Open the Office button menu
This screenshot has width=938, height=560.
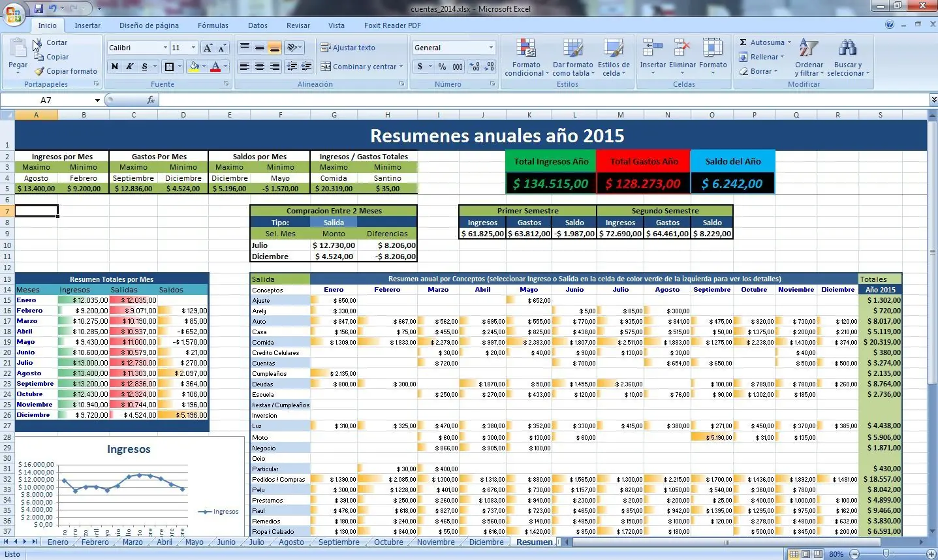(x=14, y=14)
